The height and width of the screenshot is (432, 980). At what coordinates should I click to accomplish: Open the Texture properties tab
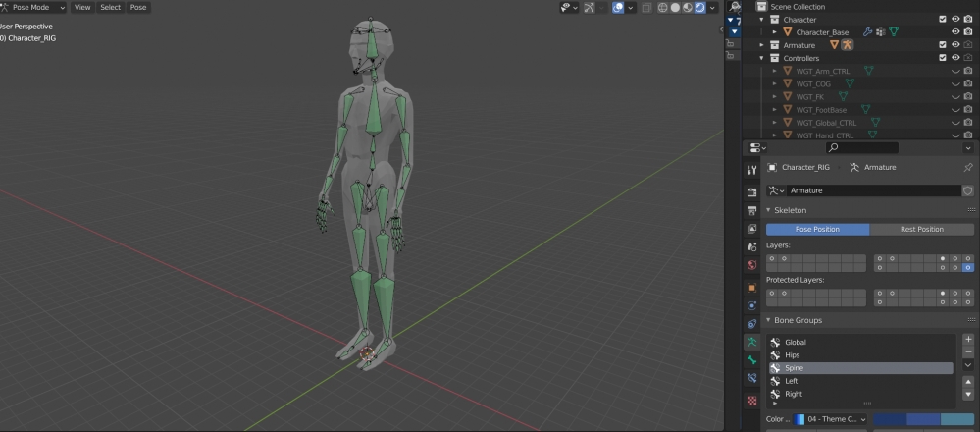pyautogui.click(x=751, y=401)
